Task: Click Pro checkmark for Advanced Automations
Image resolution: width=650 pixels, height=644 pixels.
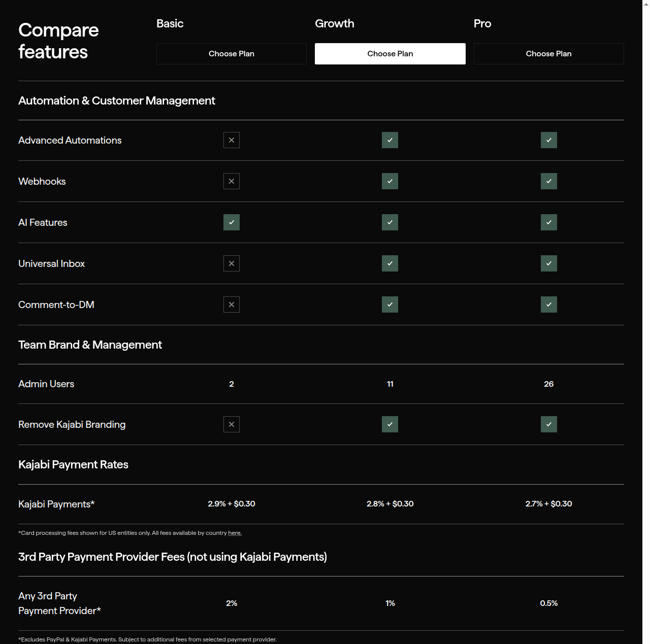Action: [x=549, y=140]
